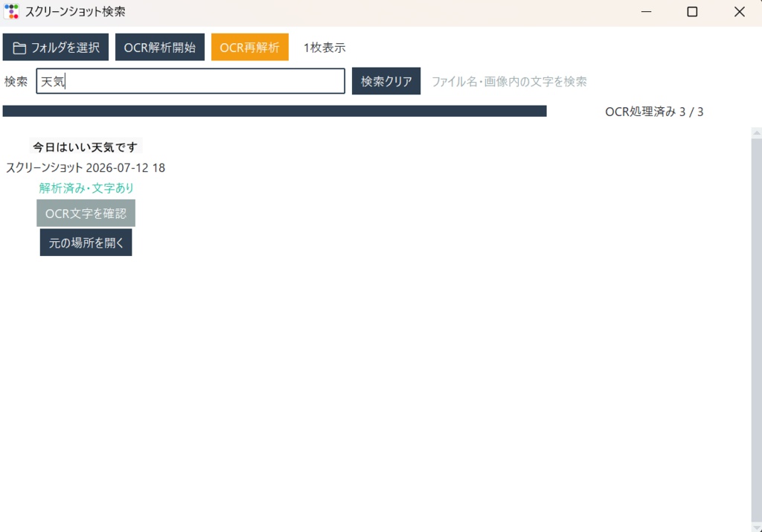
Task: Click the OCR処理済み 3 / 3 status text
Action: (654, 112)
